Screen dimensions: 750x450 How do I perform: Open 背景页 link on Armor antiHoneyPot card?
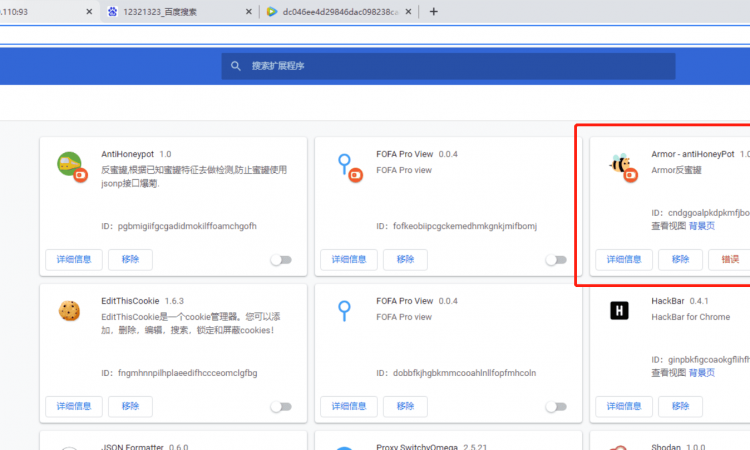[702, 226]
